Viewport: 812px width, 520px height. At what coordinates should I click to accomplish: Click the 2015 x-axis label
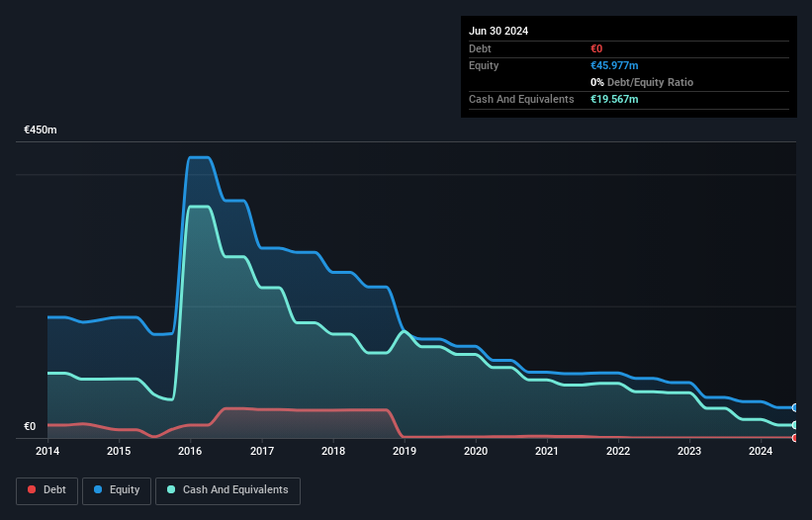[119, 451]
